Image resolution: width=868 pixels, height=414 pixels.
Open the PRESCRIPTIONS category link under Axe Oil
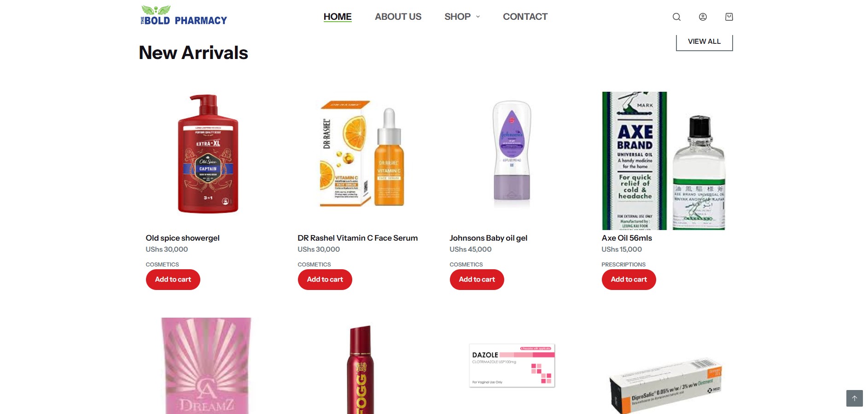click(623, 265)
